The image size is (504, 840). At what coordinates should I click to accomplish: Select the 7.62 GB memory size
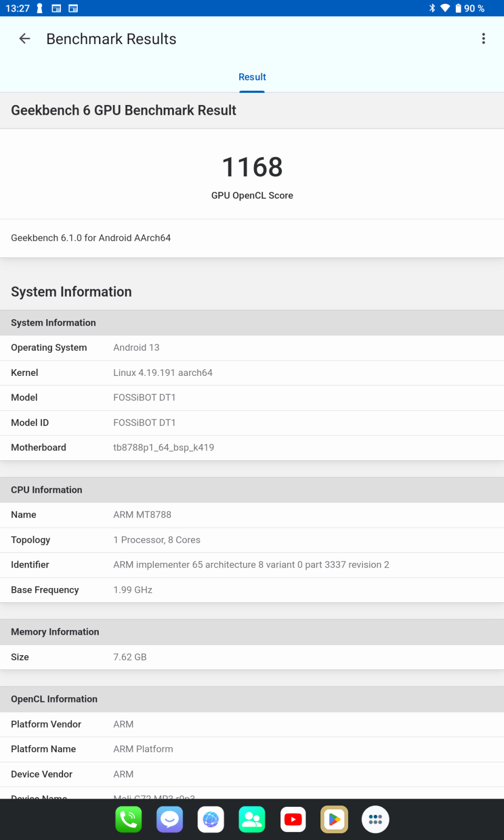(130, 657)
